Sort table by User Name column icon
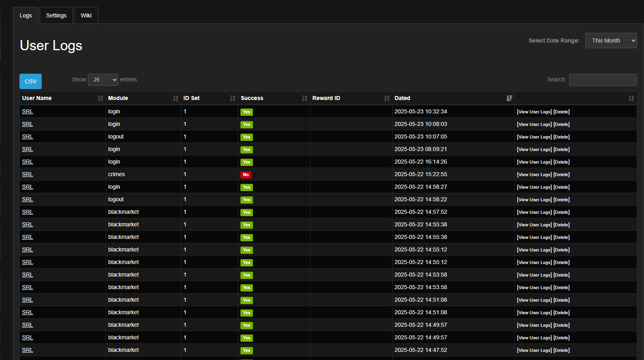Screen dimensions: 644x360 click(x=100, y=98)
